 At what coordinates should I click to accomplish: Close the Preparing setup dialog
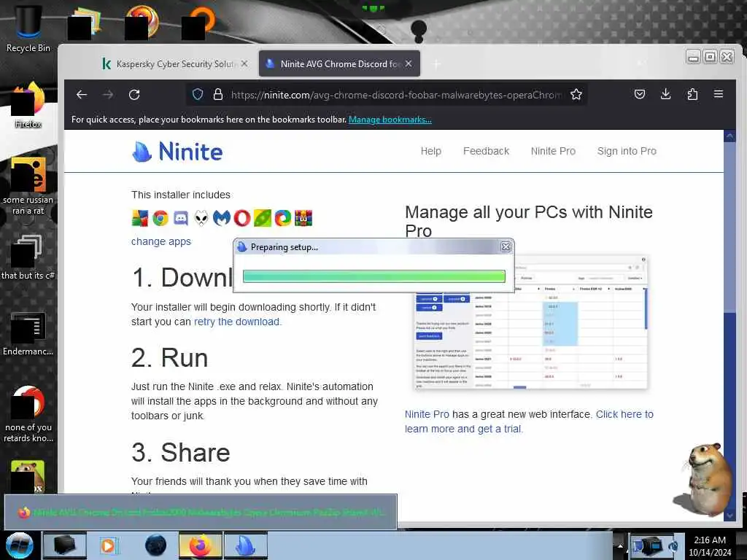click(x=506, y=246)
